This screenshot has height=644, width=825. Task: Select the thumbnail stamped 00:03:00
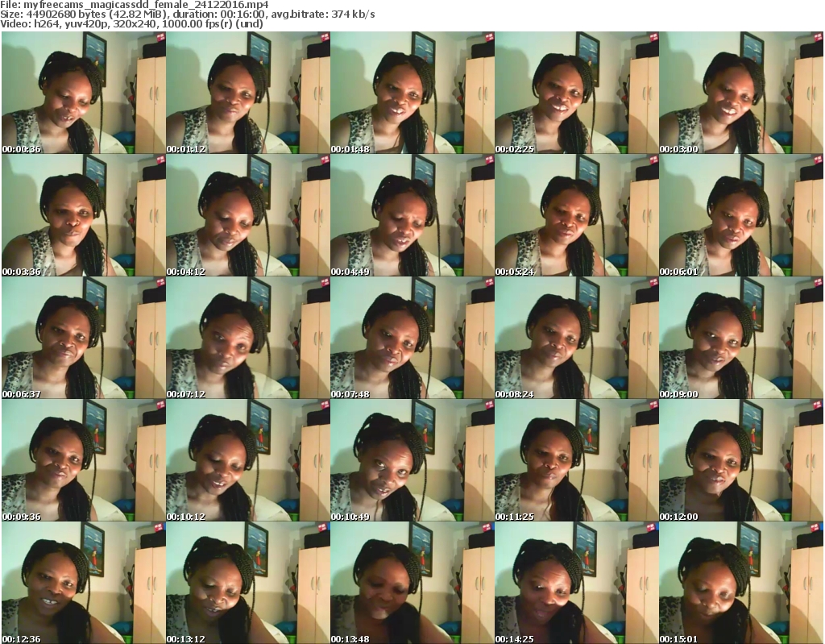pos(741,93)
